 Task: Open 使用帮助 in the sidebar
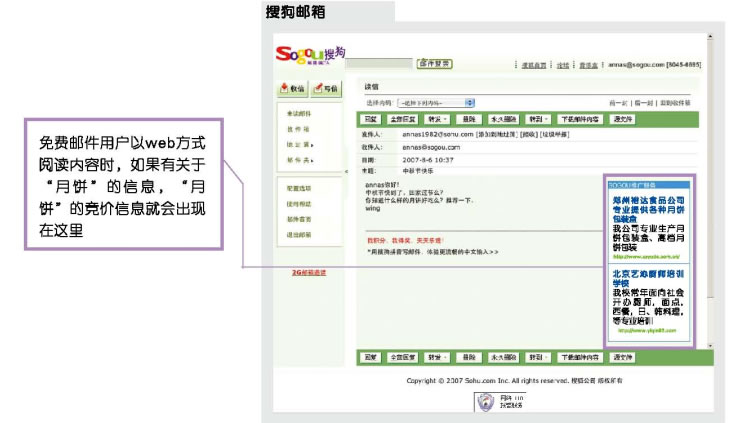point(299,204)
